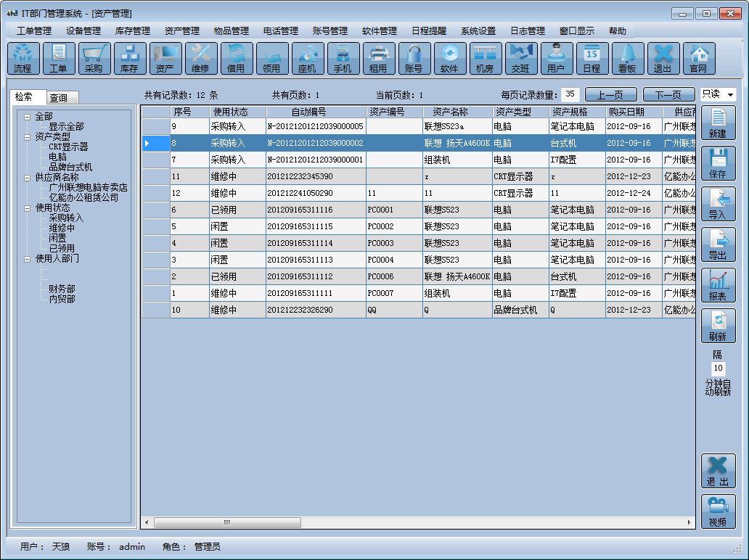Viewport: 749px width, 560px height.
Task: Click the 报表 report icon
Action: pyautogui.click(x=718, y=284)
